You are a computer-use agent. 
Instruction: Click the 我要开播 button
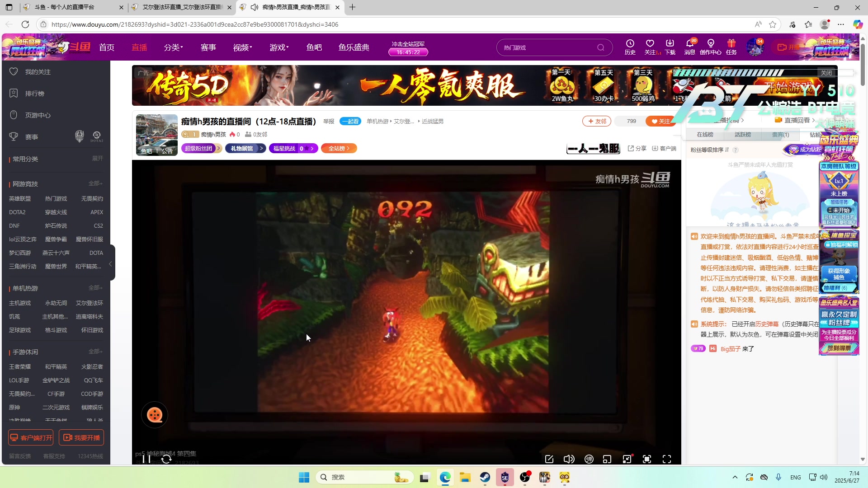pos(81,437)
